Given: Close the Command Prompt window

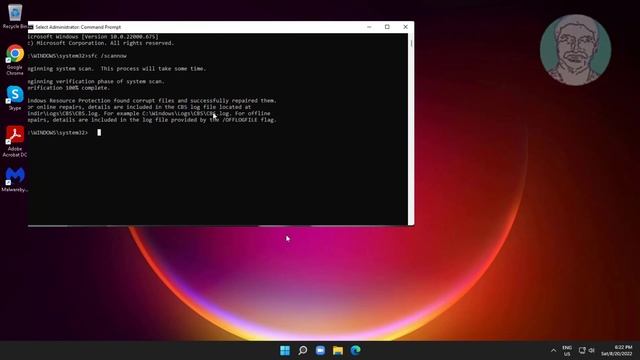Looking at the screenshot, I should [x=405, y=27].
